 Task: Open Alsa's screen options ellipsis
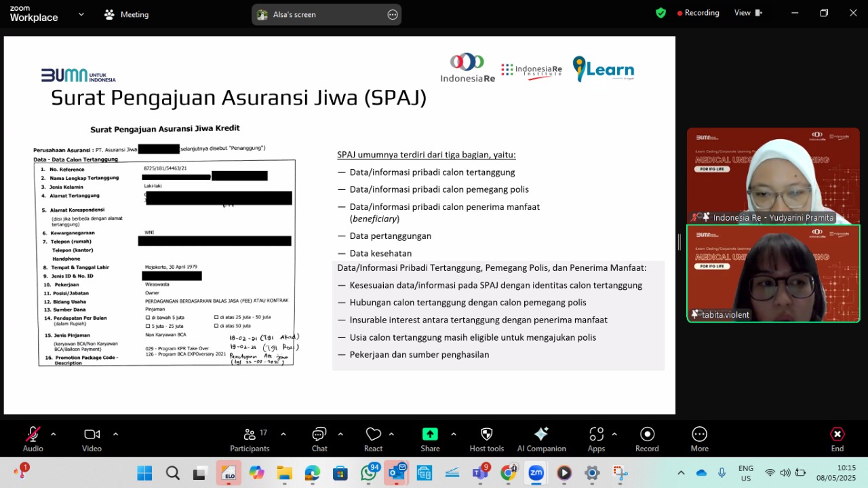click(393, 14)
